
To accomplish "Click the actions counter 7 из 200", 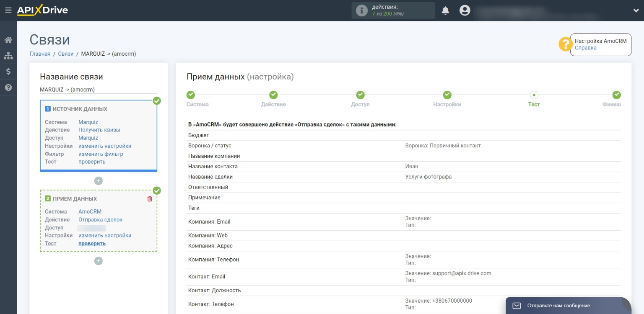I will 388,13.
